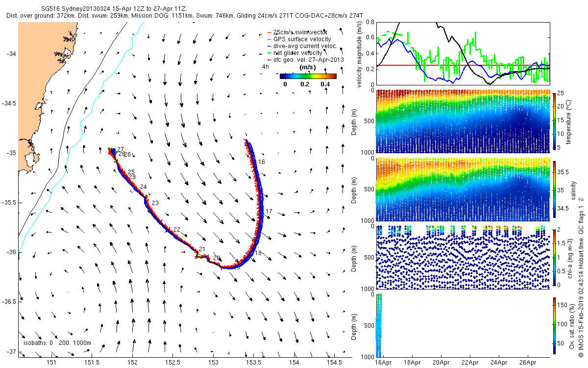Click the temperature colorbar

[555, 121]
